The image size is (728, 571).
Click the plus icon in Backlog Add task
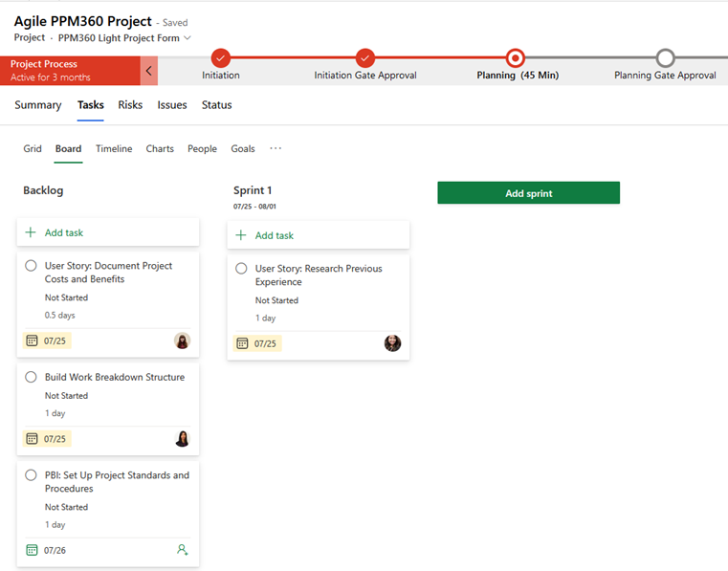[31, 232]
